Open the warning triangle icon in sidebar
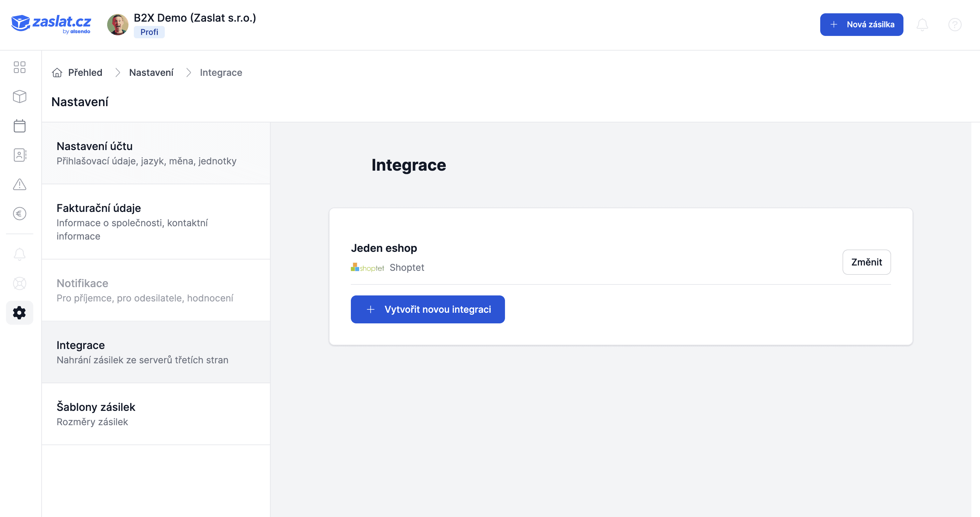 point(19,184)
